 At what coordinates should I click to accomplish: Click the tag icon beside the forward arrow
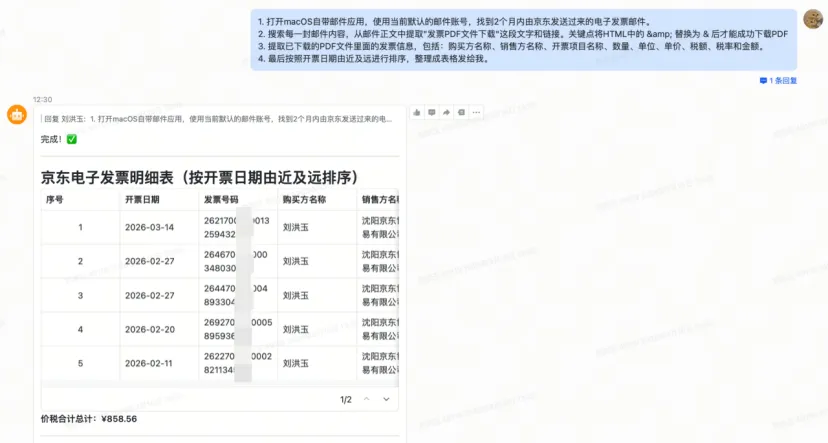tap(461, 112)
